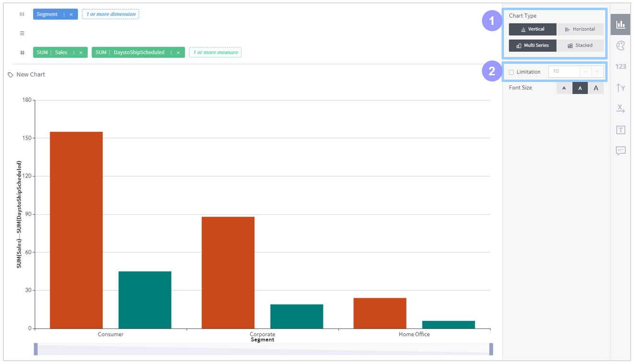The height and width of the screenshot is (364, 635).
Task: Open the 123 number format settings
Action: click(621, 67)
